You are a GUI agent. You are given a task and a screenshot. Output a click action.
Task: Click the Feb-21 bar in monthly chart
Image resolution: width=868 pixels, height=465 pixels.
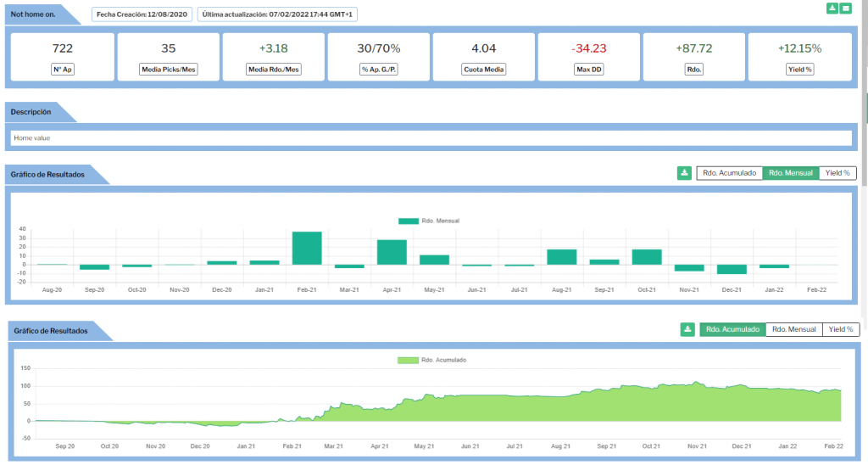306,248
